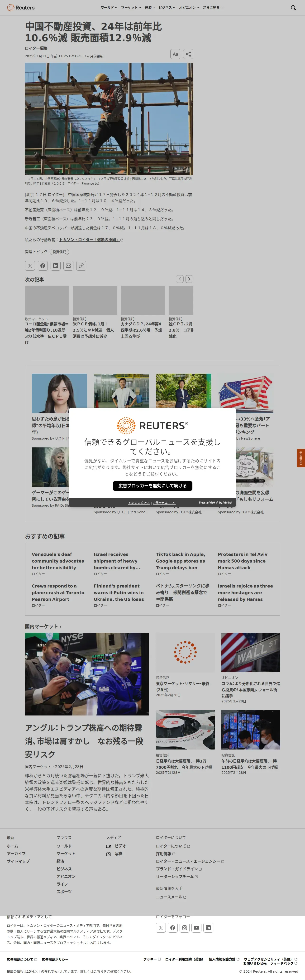Open Israelis rejoice as three hostages article
This screenshot has height=980, width=305.
pos(245,592)
